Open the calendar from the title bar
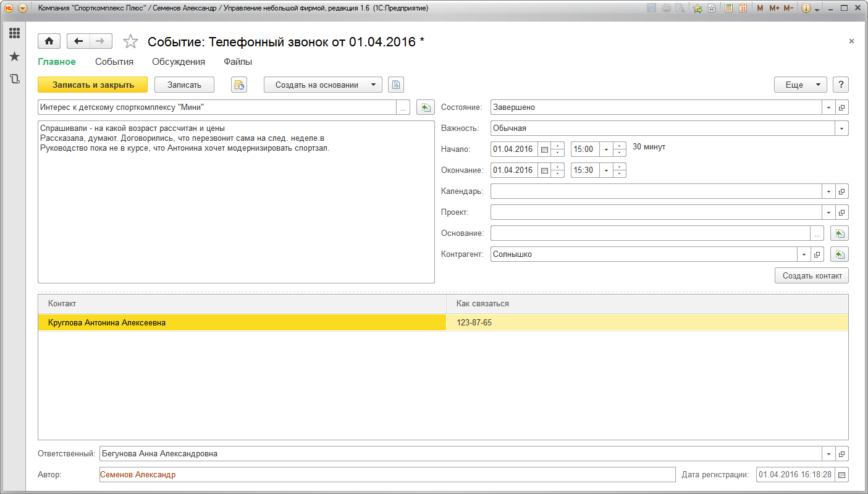The height and width of the screenshot is (494, 868). (x=743, y=9)
